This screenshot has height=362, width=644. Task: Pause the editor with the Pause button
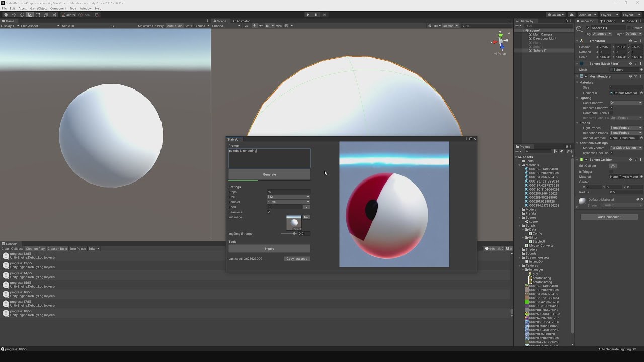point(316,15)
